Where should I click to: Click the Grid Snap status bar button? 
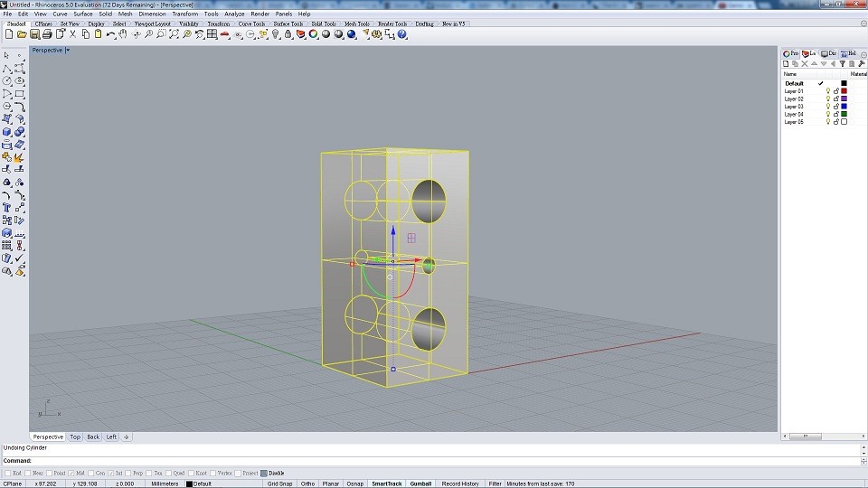pyautogui.click(x=279, y=483)
